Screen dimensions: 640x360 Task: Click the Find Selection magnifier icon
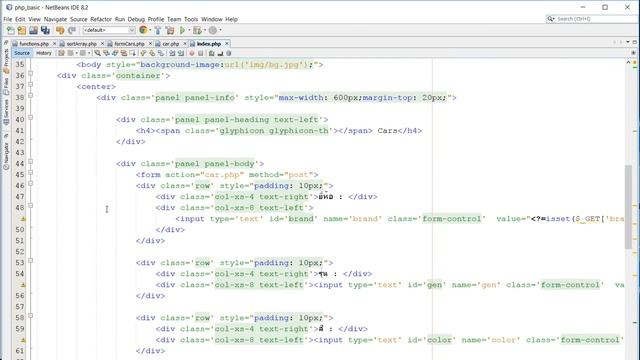click(x=98, y=53)
